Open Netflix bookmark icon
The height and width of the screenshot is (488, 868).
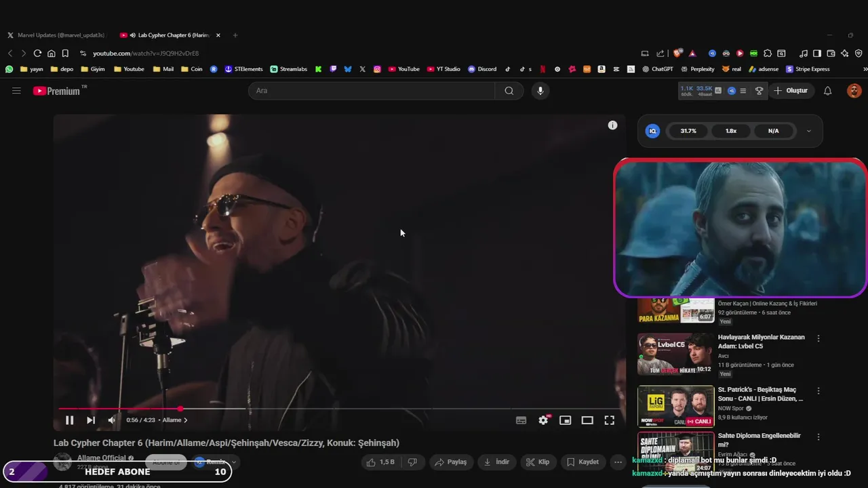(x=542, y=69)
